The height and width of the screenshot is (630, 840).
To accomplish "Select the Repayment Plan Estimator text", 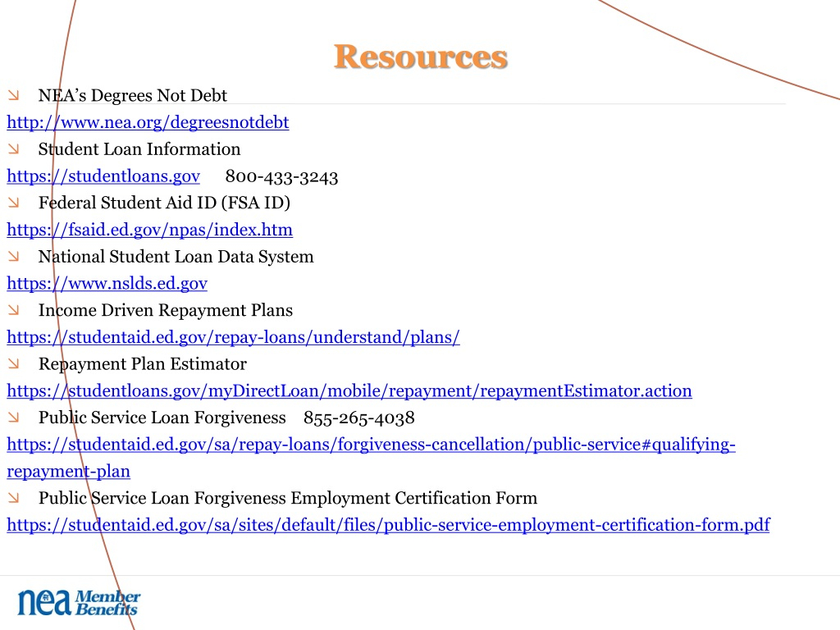I will click(143, 363).
